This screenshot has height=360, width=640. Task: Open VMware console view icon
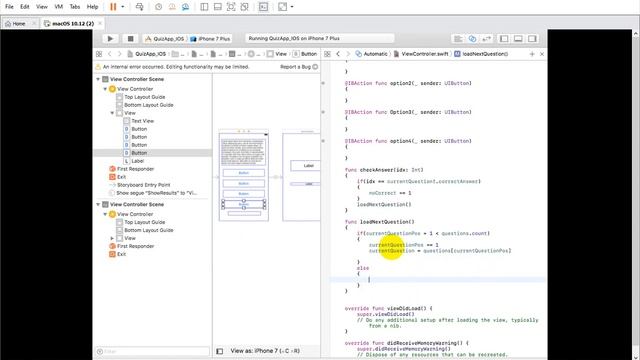coord(264,7)
